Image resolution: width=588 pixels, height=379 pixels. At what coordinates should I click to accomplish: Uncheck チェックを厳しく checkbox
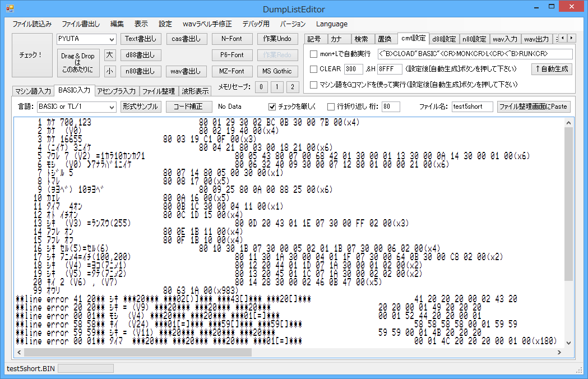[x=272, y=107]
